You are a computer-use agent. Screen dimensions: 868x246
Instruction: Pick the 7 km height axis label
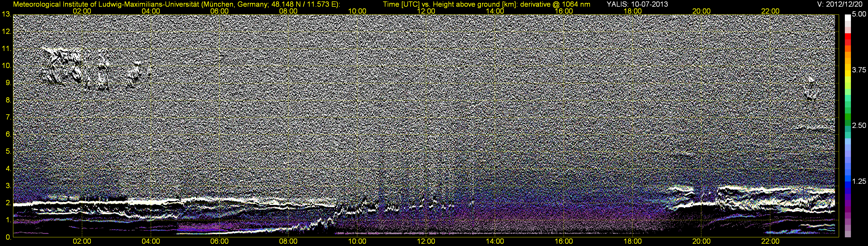(8, 117)
